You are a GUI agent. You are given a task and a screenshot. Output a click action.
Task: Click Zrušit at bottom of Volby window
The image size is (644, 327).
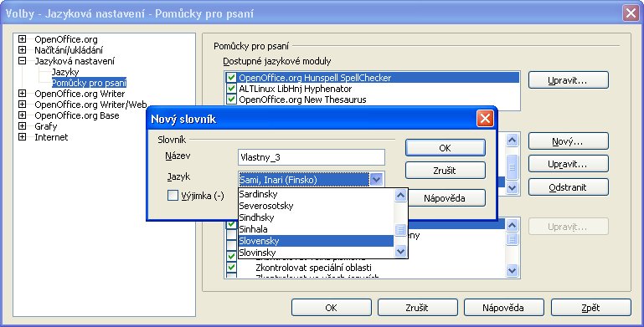[418, 307]
